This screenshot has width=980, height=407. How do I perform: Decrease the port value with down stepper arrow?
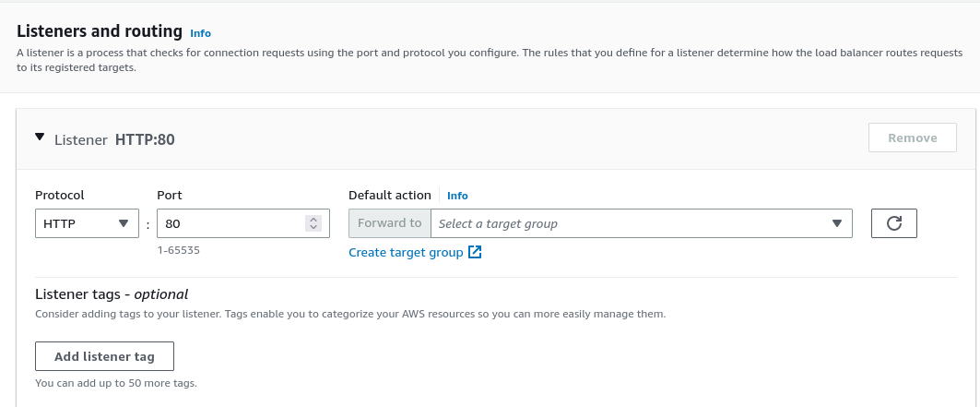(313, 227)
